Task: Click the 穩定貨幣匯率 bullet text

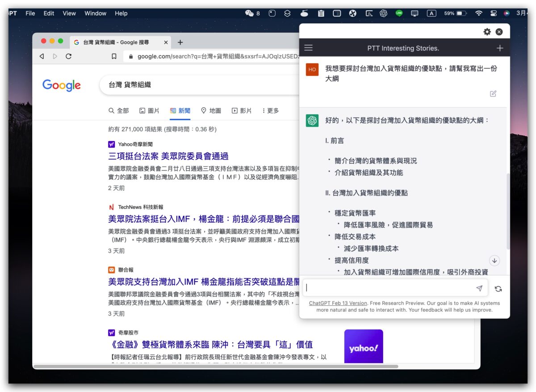Action: click(x=355, y=213)
